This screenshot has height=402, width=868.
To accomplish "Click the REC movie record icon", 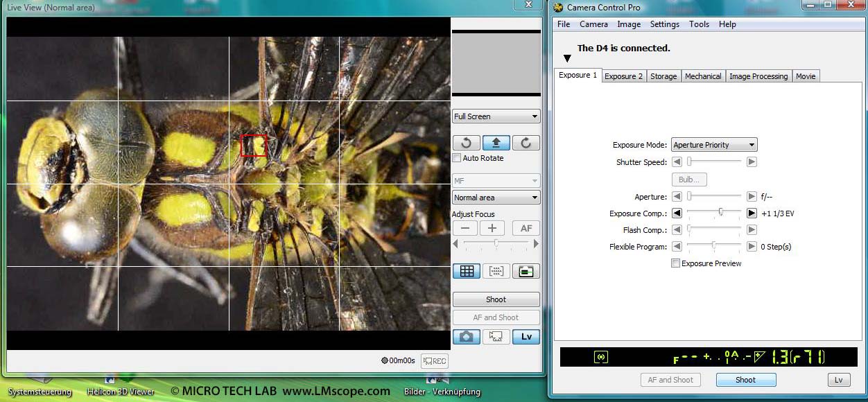I will (434, 360).
